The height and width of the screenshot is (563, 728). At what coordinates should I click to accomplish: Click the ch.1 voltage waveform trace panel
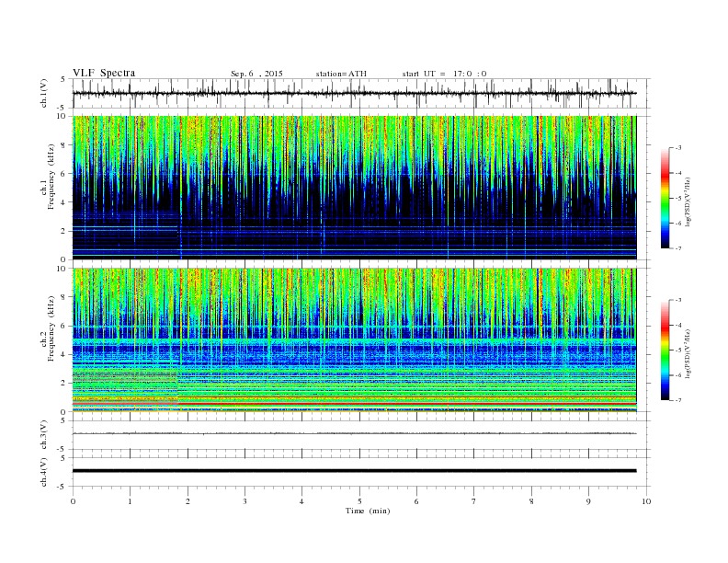[360, 93]
